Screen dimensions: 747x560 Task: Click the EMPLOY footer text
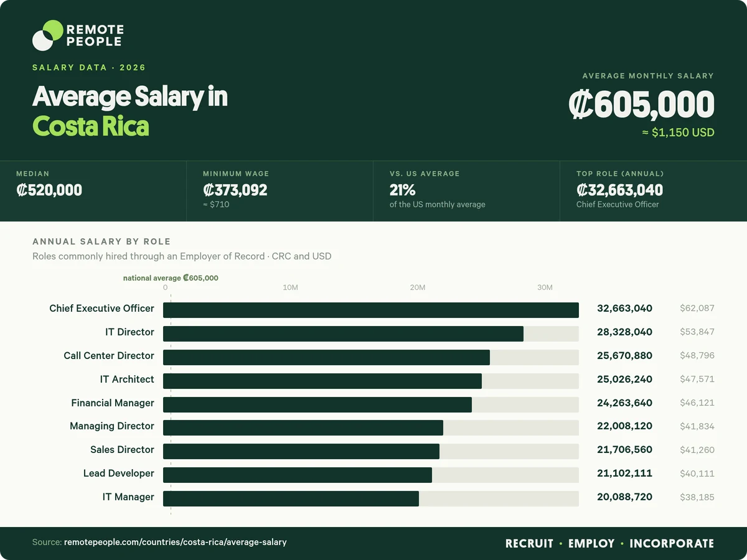[591, 543]
